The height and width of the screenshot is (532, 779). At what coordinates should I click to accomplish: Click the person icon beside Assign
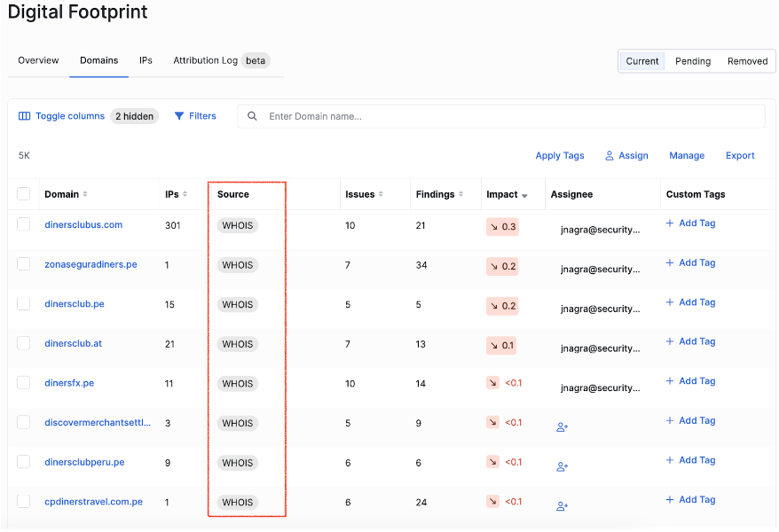[609, 156]
